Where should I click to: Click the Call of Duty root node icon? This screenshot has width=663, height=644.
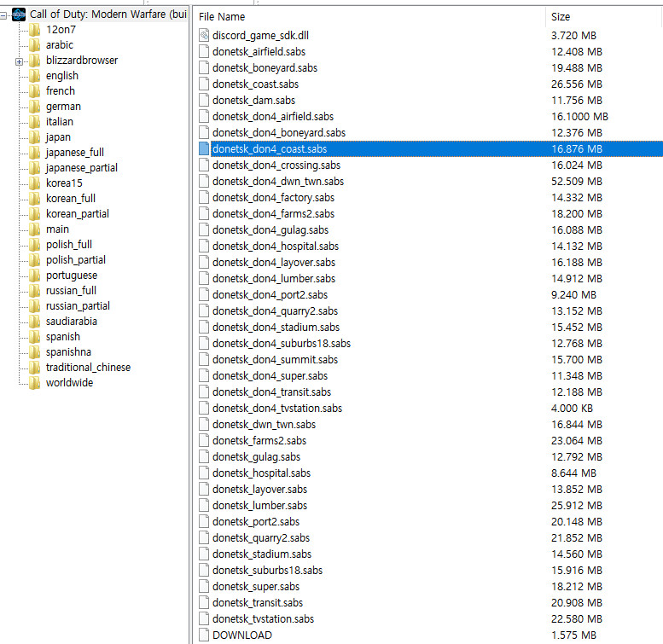coord(19,15)
